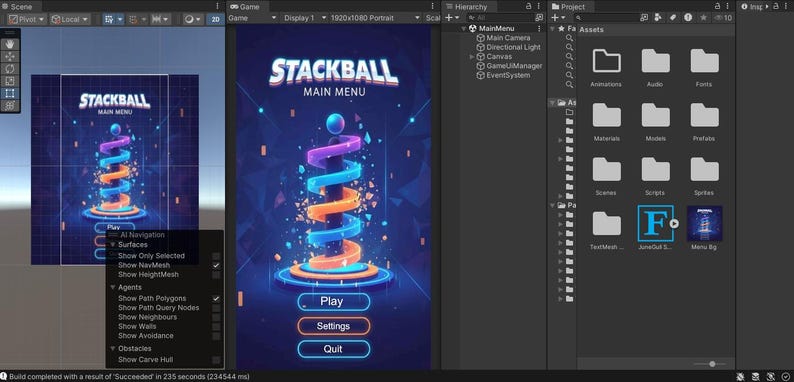The image size is (794, 382).
Task: Uncheck Show NavMesh checkbox
Action: pos(216,265)
